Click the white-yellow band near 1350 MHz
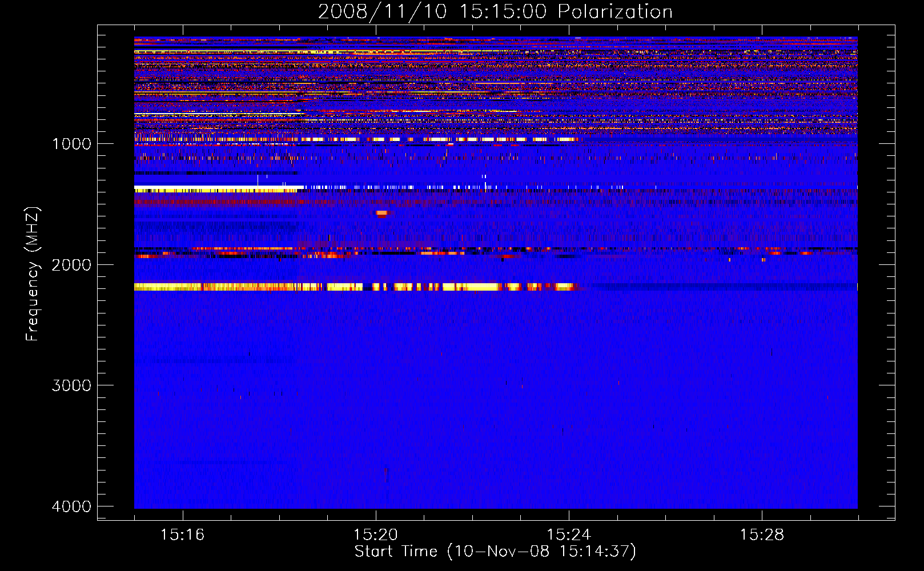Screen dimensions: 924x571 pyautogui.click(x=218, y=188)
